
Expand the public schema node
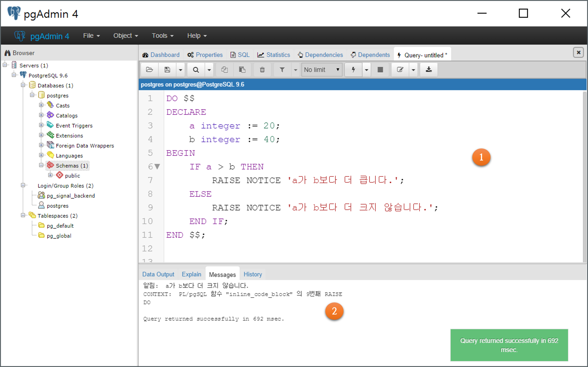51,175
